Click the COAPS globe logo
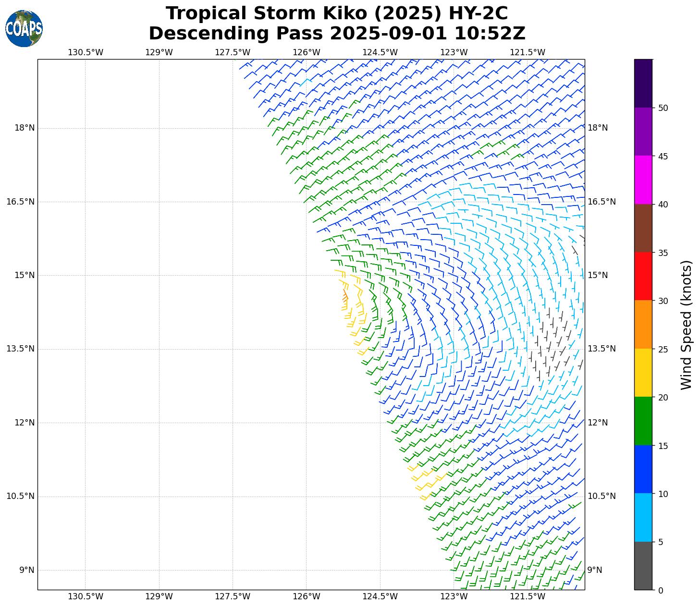The width and height of the screenshot is (700, 607). pos(24,29)
